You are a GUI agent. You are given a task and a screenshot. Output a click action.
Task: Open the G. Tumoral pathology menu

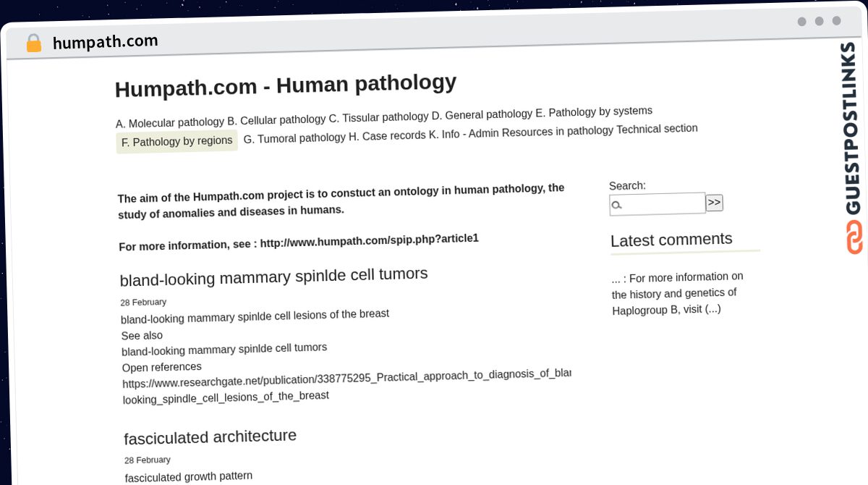tap(294, 138)
